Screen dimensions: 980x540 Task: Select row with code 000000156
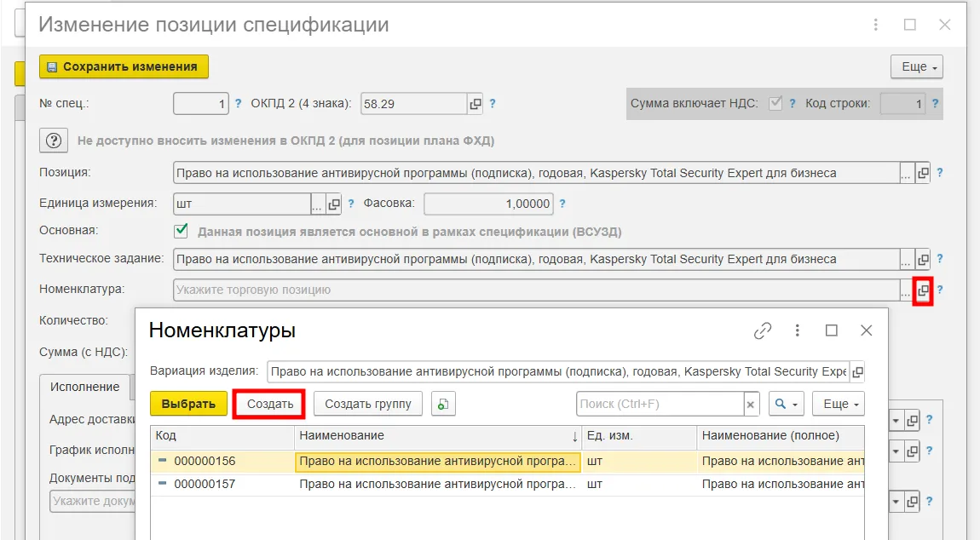coord(508,462)
